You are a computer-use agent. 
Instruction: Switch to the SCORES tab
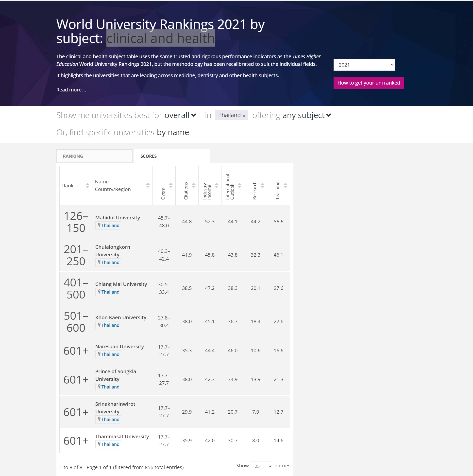pyautogui.click(x=172, y=156)
